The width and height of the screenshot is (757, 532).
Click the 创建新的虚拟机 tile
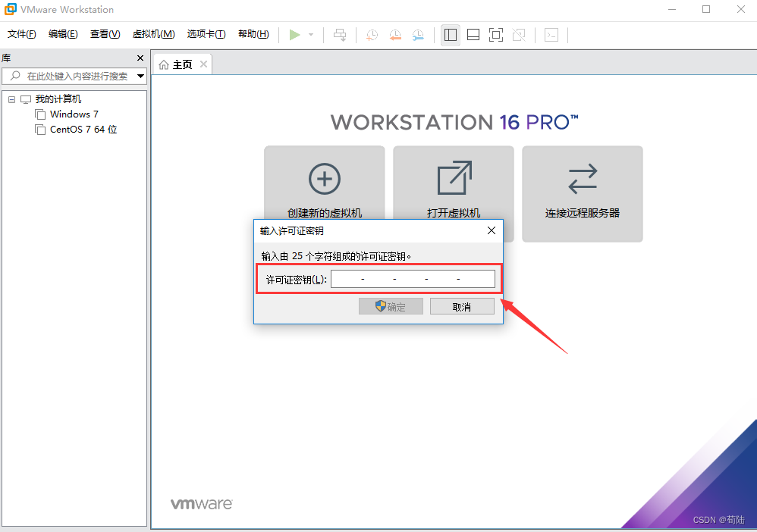325,183
